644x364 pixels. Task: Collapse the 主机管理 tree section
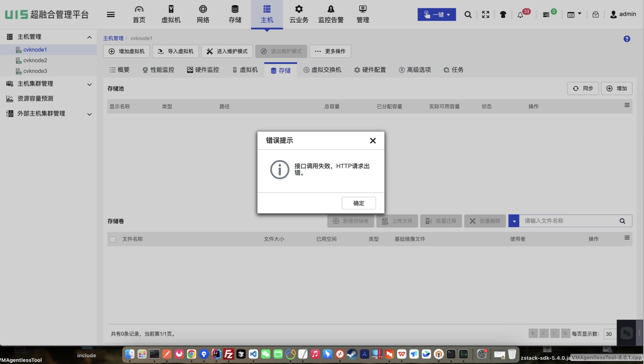point(89,37)
